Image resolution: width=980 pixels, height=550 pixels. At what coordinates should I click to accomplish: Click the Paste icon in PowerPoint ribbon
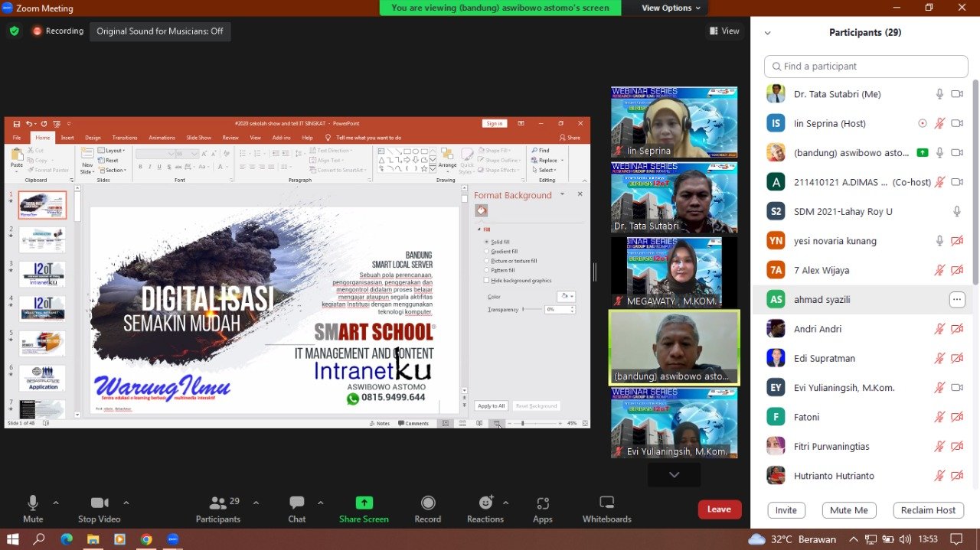coord(16,155)
